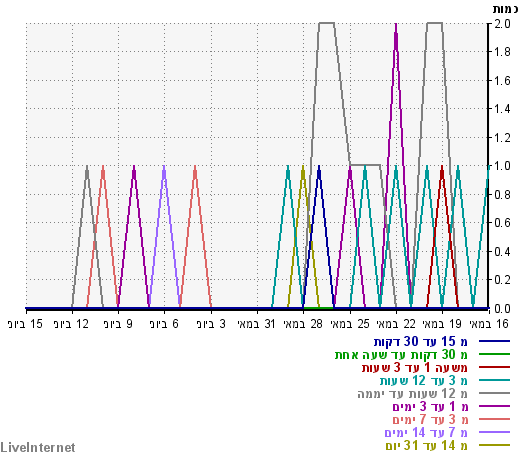Click the 2.0 value on the vertical axis
520x457 pixels.
tap(502, 24)
